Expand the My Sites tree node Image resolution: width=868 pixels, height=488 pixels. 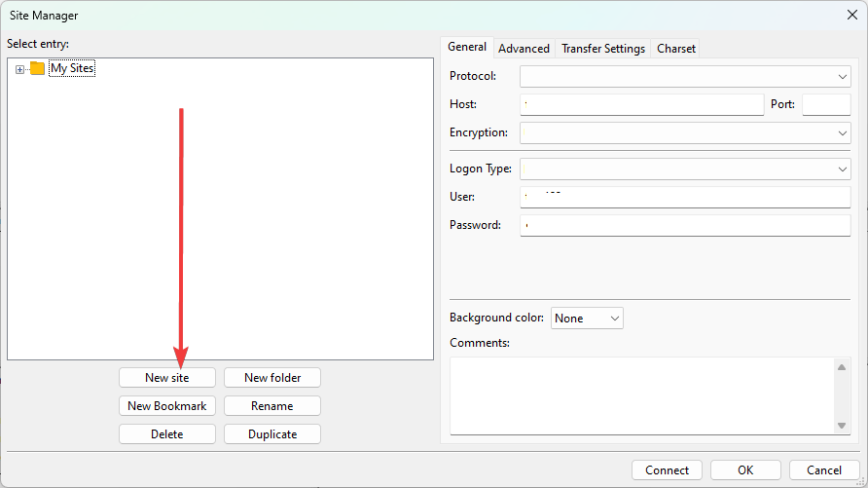[x=20, y=69]
